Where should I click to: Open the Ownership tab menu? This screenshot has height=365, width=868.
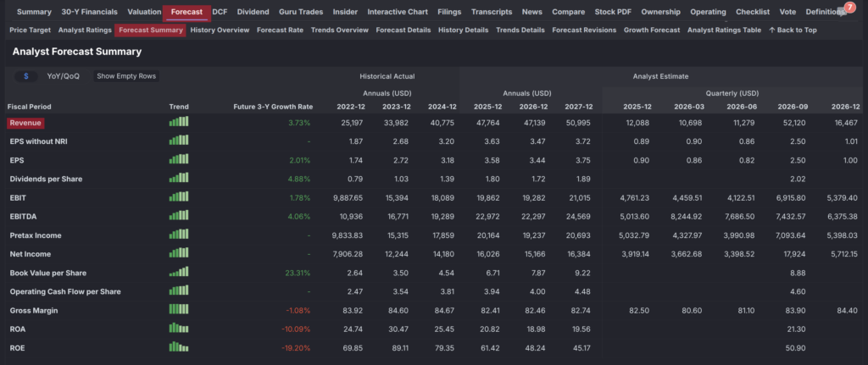click(660, 12)
